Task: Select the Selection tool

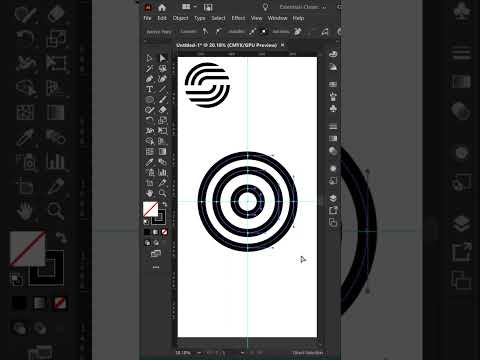Action: pos(149,58)
